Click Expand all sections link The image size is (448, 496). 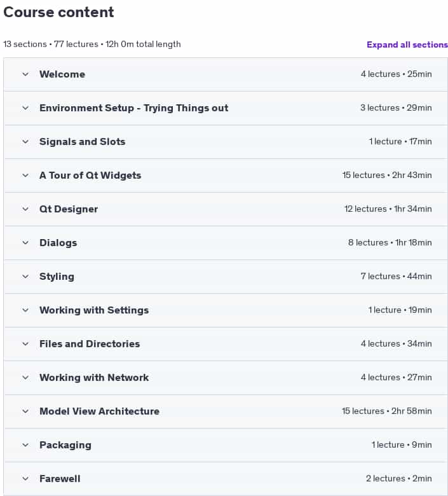pos(407,45)
